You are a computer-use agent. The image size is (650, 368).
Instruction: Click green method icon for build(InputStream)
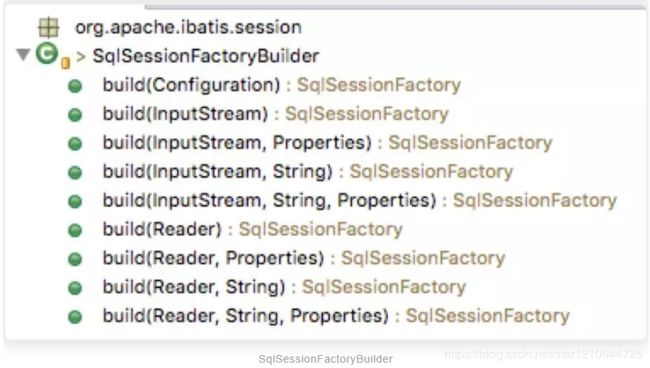pyautogui.click(x=75, y=115)
